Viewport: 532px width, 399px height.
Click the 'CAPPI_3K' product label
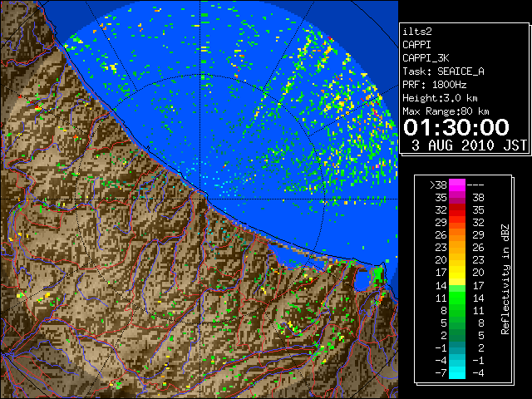click(426, 58)
